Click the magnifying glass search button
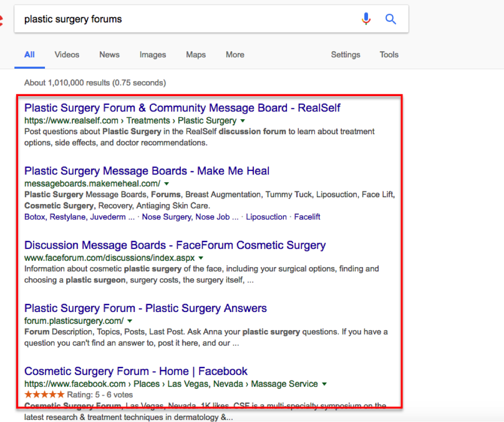The height and width of the screenshot is (422, 504). 391,19
